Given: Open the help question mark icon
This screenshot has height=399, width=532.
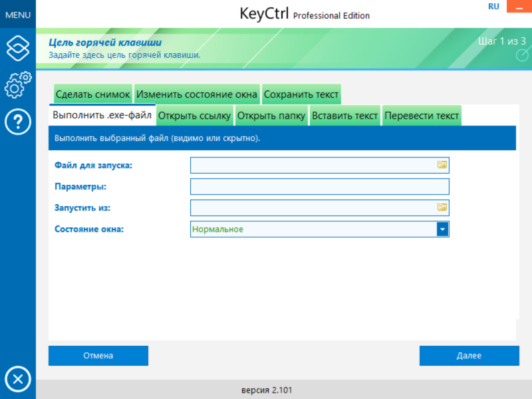Looking at the screenshot, I should (x=18, y=122).
